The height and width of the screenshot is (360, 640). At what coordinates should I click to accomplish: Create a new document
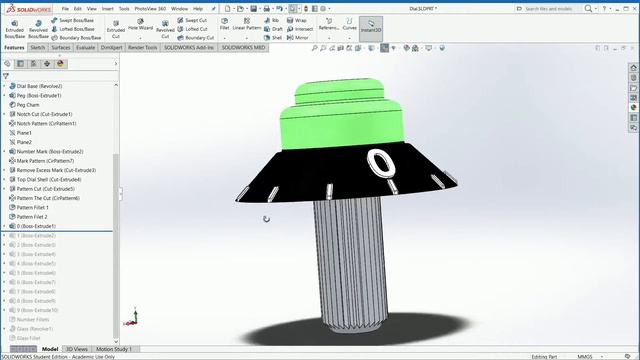coord(227,9)
